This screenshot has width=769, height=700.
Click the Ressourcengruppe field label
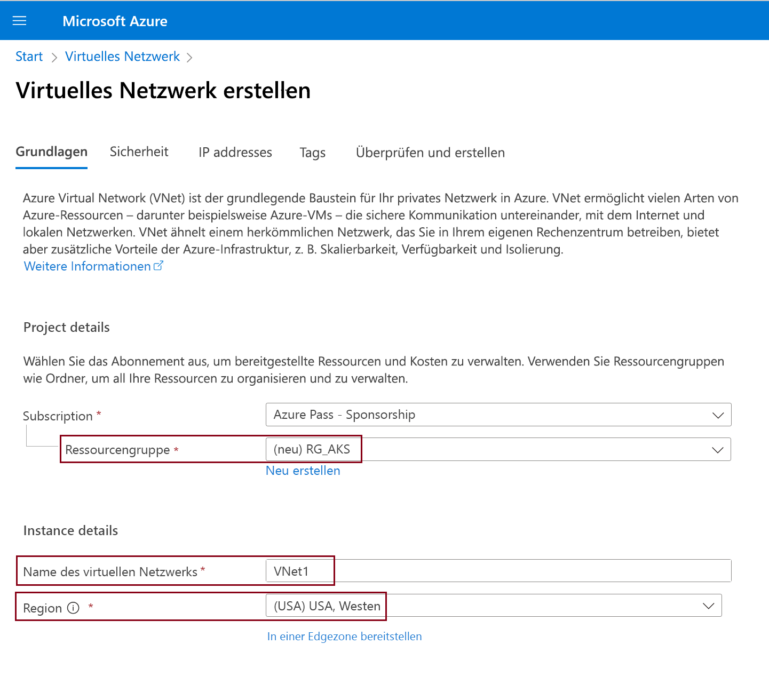[117, 450]
